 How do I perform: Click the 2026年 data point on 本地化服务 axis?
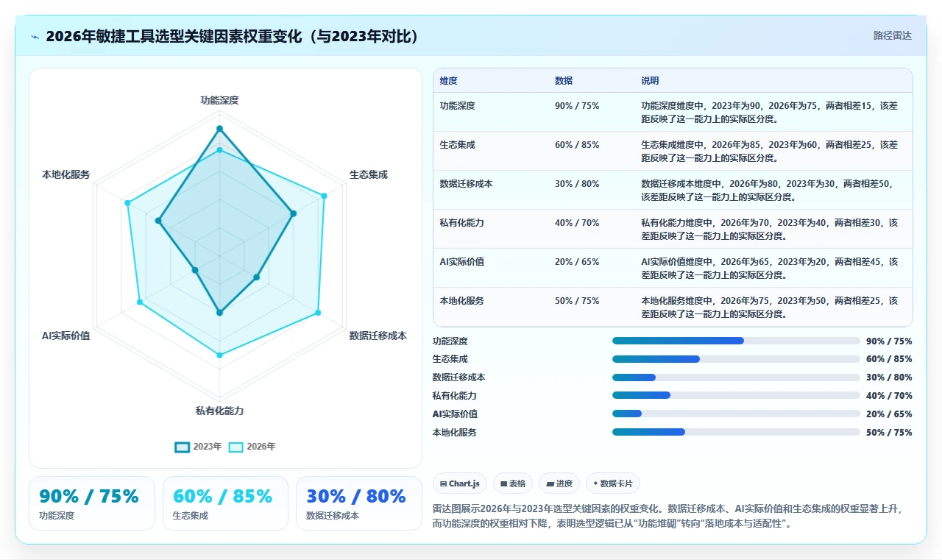pos(127,202)
